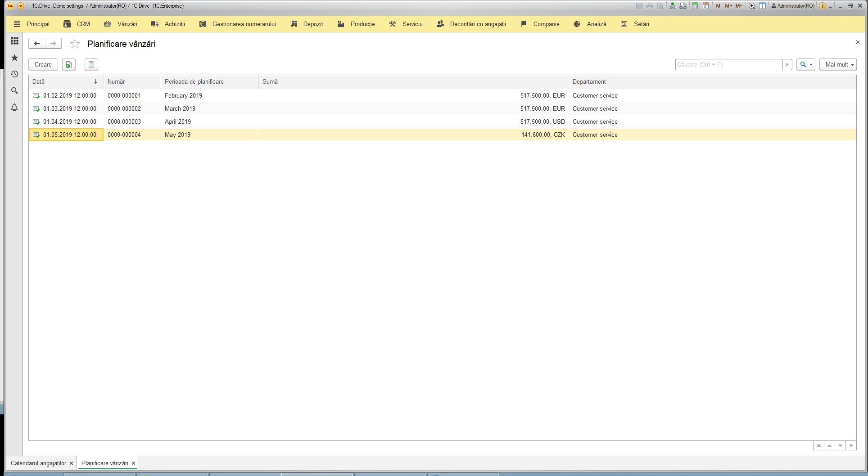Expand the Mai mult dropdown
Image resolution: width=868 pixels, height=476 pixels.
click(x=838, y=65)
